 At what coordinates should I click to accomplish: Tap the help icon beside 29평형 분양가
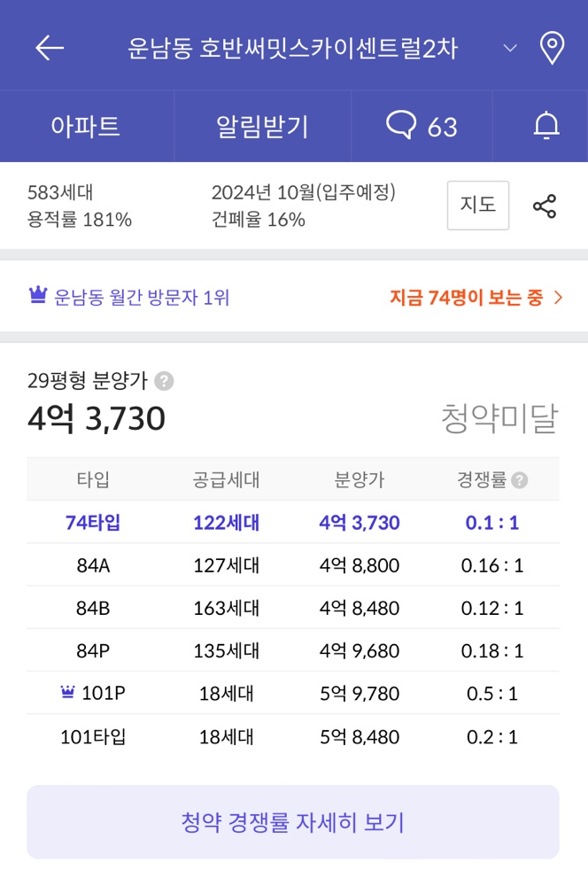(164, 381)
